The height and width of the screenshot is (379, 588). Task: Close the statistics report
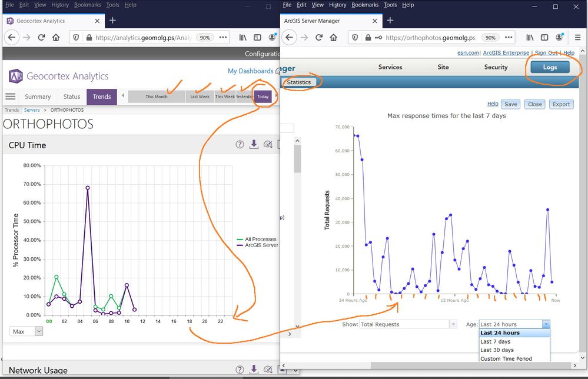[535, 104]
